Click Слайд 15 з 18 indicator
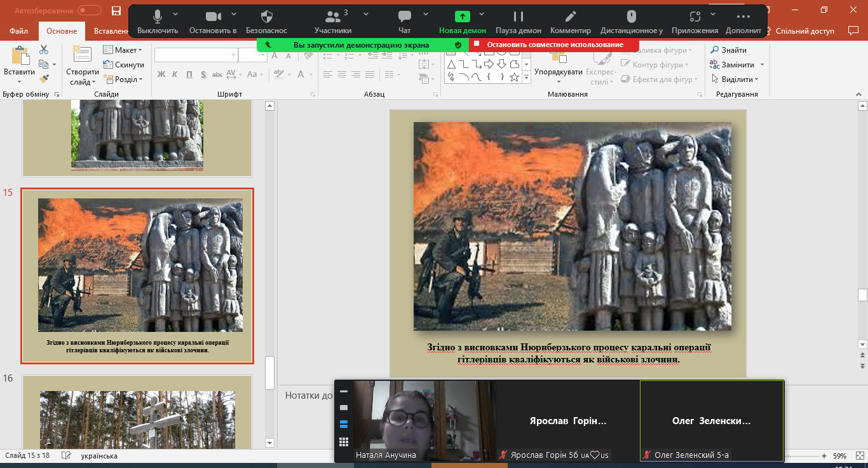The height and width of the screenshot is (468, 868). click(x=28, y=456)
